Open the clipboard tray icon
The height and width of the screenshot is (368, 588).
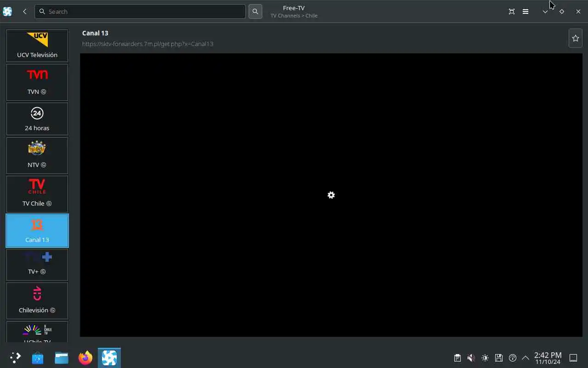[457, 357]
